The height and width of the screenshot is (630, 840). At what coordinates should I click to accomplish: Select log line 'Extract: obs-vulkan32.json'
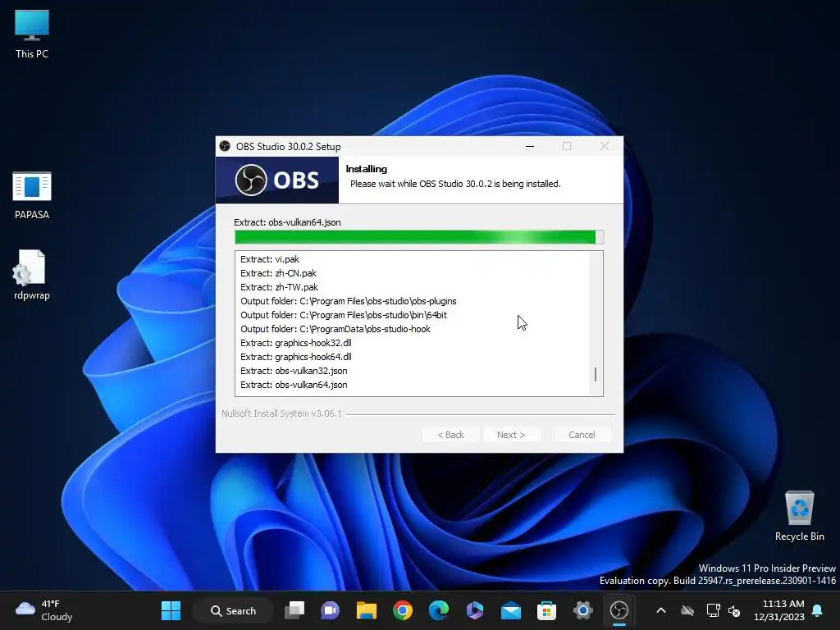pos(294,371)
